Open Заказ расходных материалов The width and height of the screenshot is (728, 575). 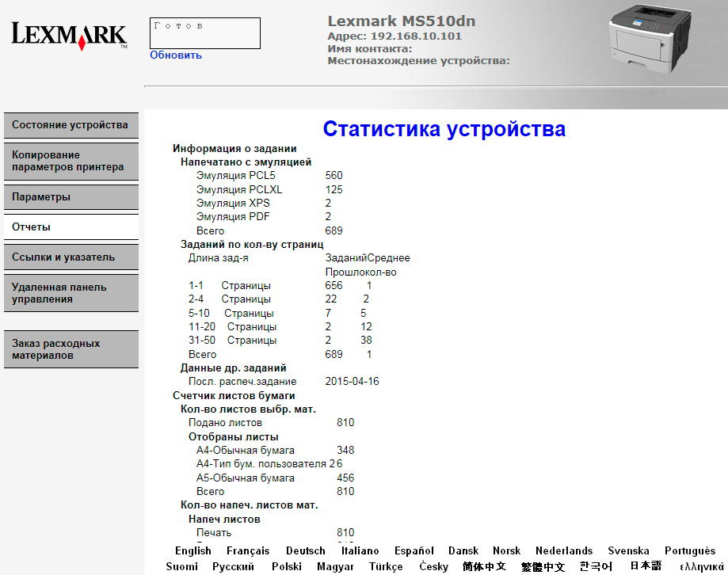[71, 349]
